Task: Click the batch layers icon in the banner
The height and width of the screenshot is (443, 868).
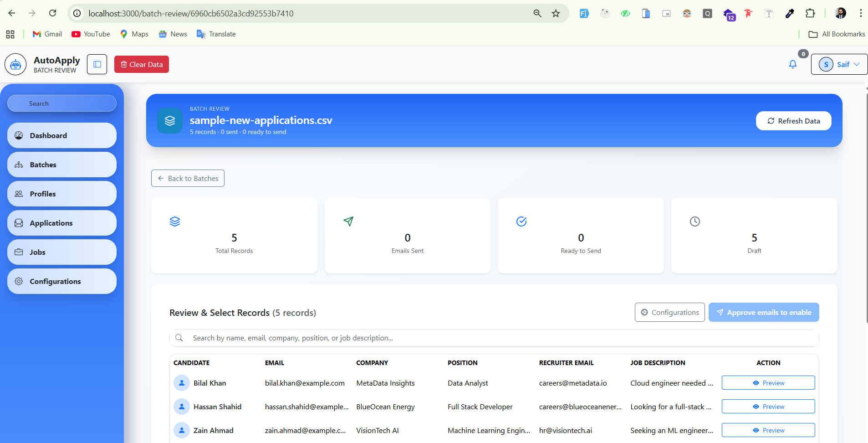Action: pyautogui.click(x=170, y=121)
